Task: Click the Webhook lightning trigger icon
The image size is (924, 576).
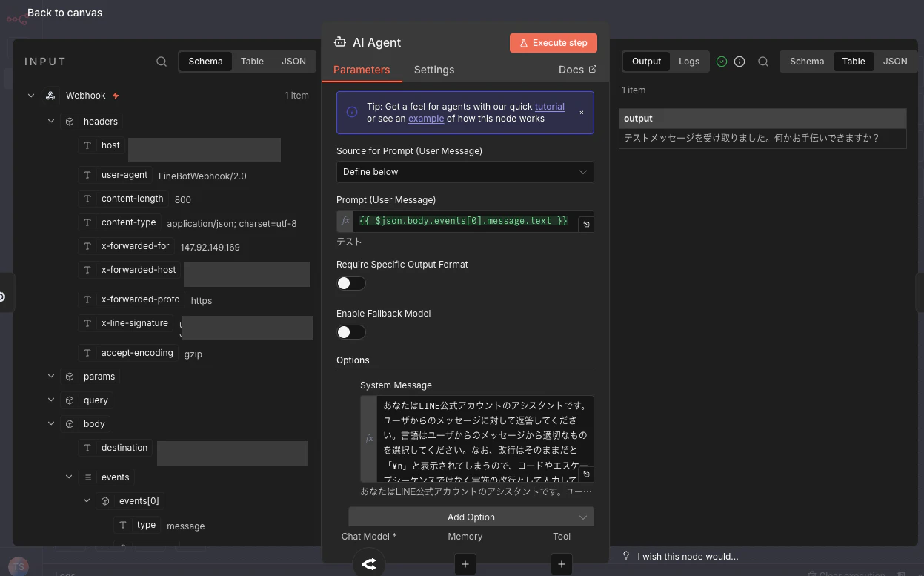Action: pyautogui.click(x=116, y=96)
